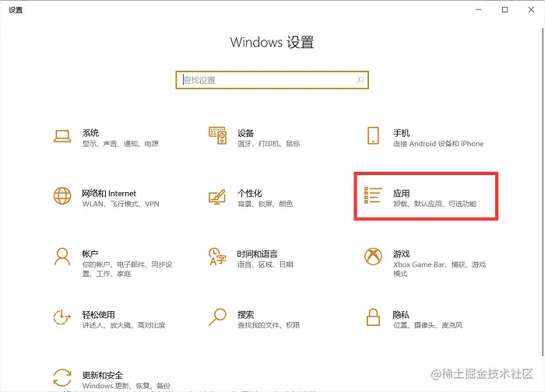Select the Personalization paintbrush icon

click(x=217, y=197)
